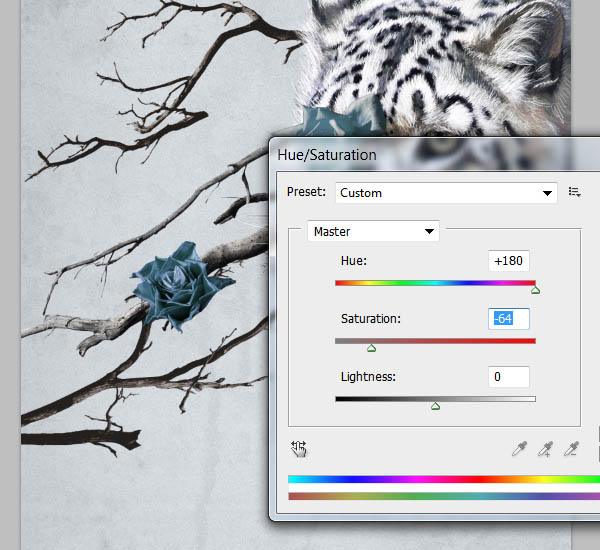Open the preset options menu icon

[574, 192]
